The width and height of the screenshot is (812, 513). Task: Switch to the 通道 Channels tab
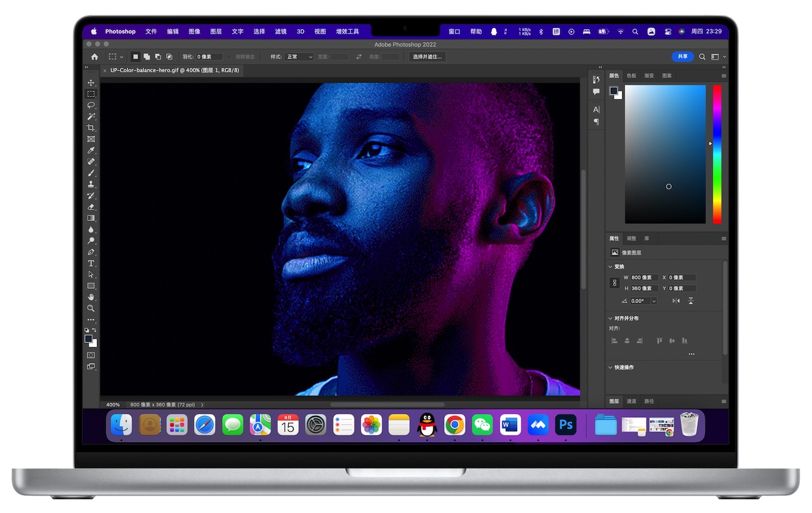(x=631, y=401)
